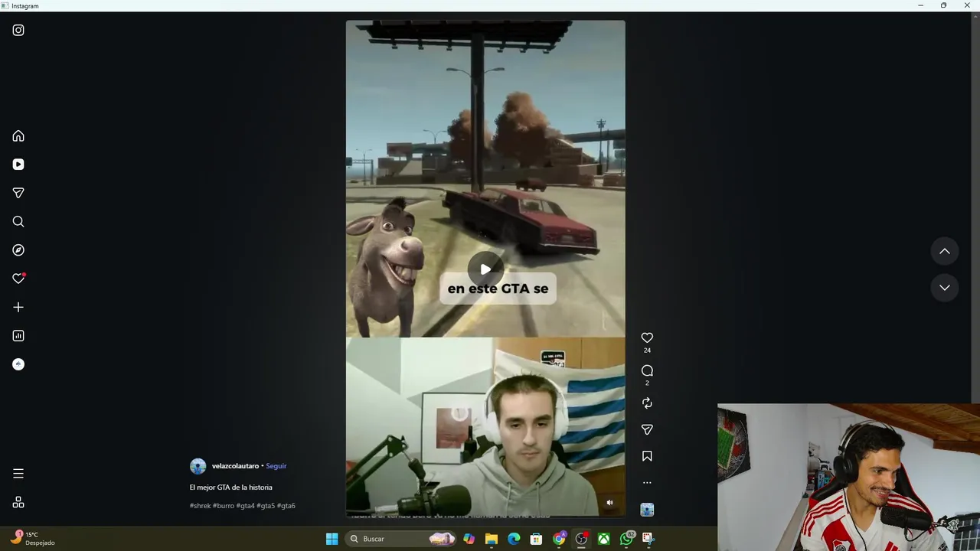Open the #gta5 hashtag
Viewport: 980px width, 551px height.
tap(266, 506)
